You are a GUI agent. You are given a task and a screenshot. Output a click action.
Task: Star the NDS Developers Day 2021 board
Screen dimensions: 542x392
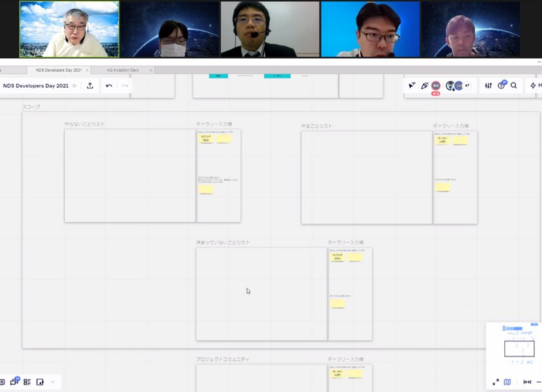click(x=75, y=86)
